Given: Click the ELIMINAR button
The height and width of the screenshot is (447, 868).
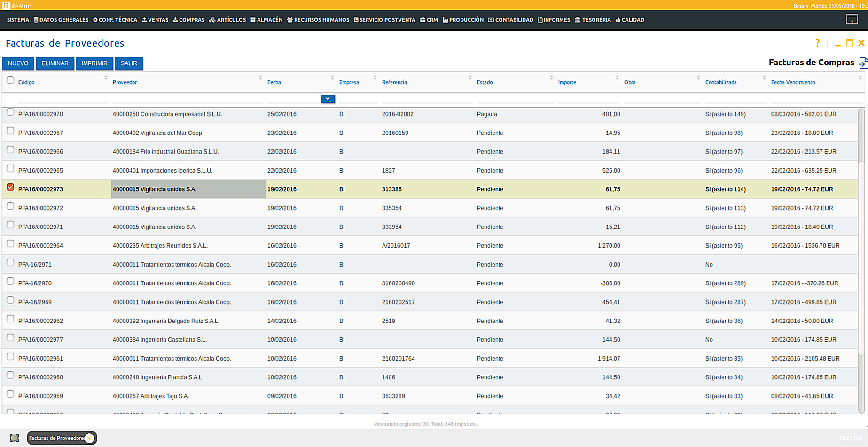Looking at the screenshot, I should pyautogui.click(x=55, y=63).
